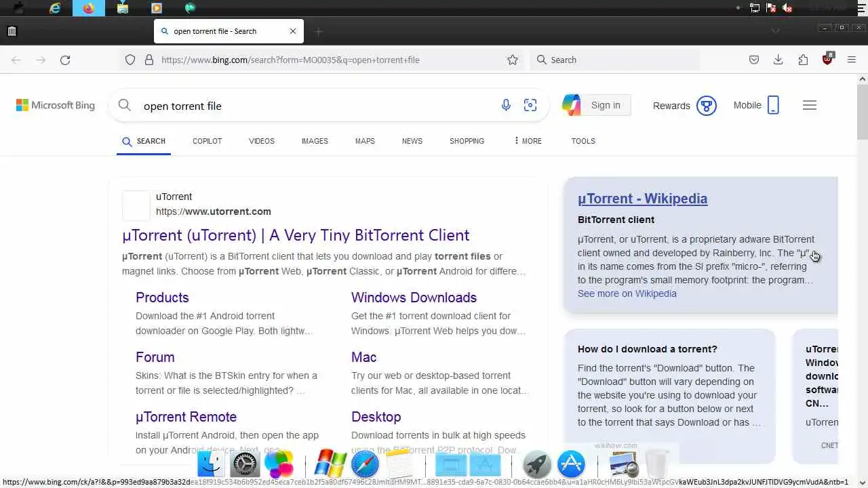Close the 'open torrent file - Search' tab
The width and height of the screenshot is (868, 488).
click(293, 31)
